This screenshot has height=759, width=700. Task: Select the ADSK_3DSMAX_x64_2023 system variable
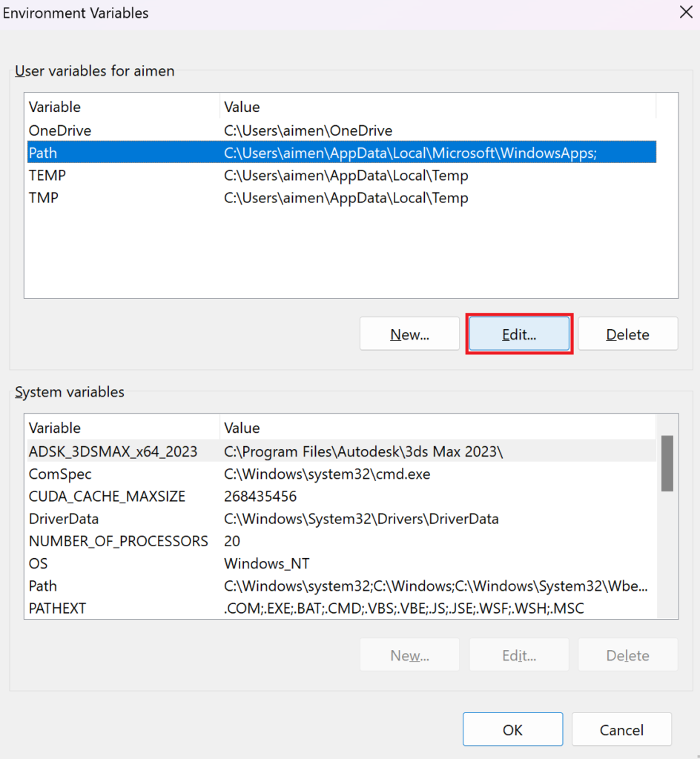[x=111, y=452]
